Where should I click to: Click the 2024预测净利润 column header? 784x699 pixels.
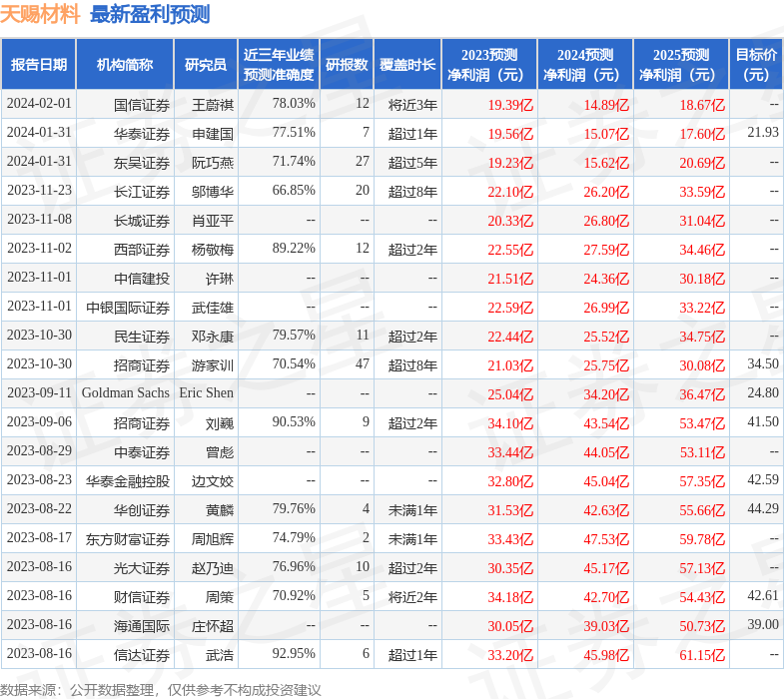coord(585,65)
